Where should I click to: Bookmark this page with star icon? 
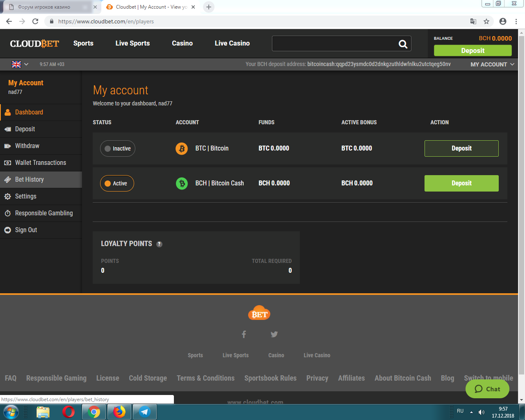(486, 21)
